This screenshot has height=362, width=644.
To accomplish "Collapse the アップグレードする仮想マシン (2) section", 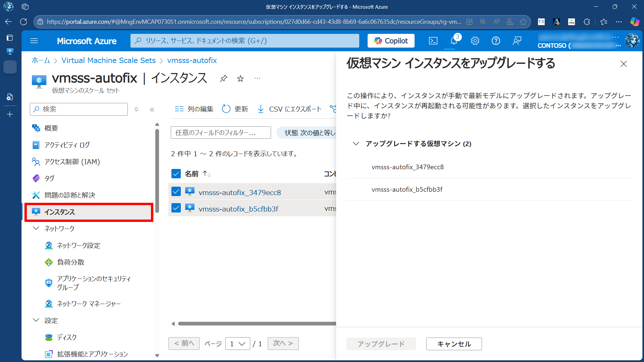I will pyautogui.click(x=356, y=144).
